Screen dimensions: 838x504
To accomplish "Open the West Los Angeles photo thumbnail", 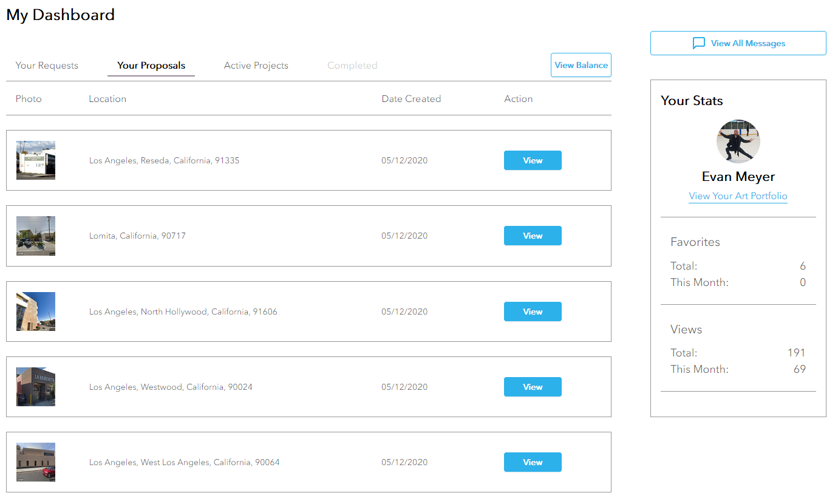I will pyautogui.click(x=36, y=462).
